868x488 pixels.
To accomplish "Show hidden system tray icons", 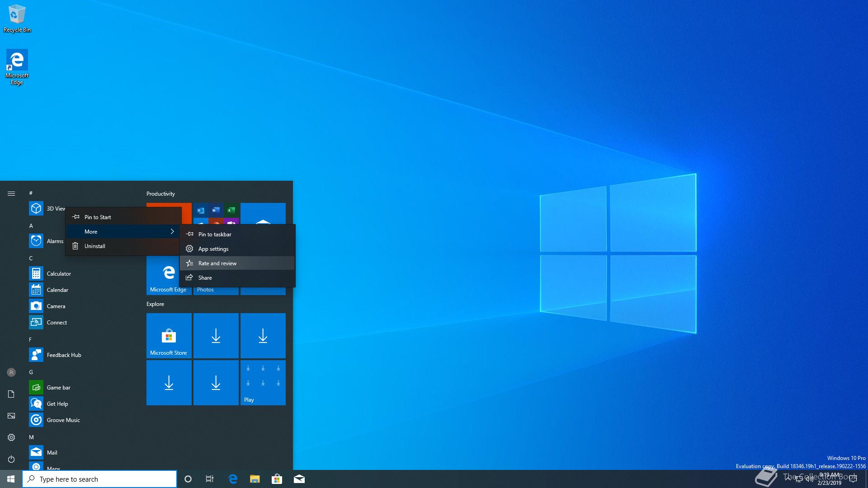I will click(788, 479).
